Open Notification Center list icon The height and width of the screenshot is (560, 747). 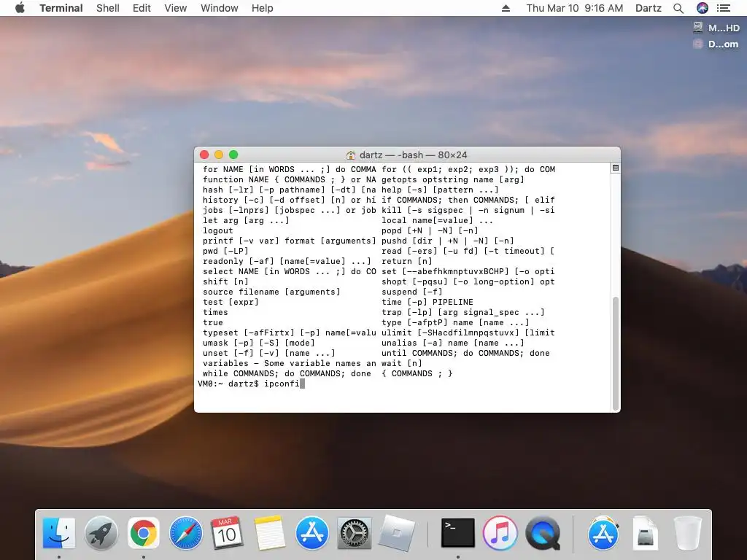click(x=723, y=8)
